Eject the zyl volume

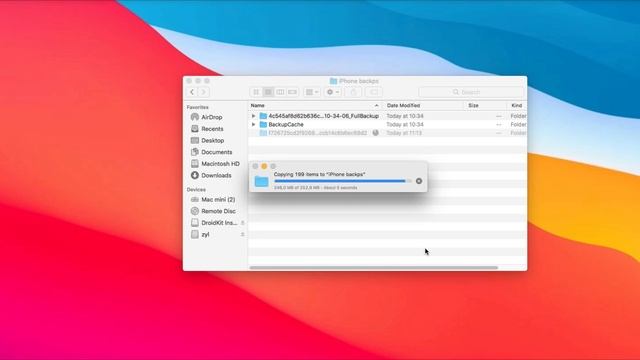tap(242, 234)
